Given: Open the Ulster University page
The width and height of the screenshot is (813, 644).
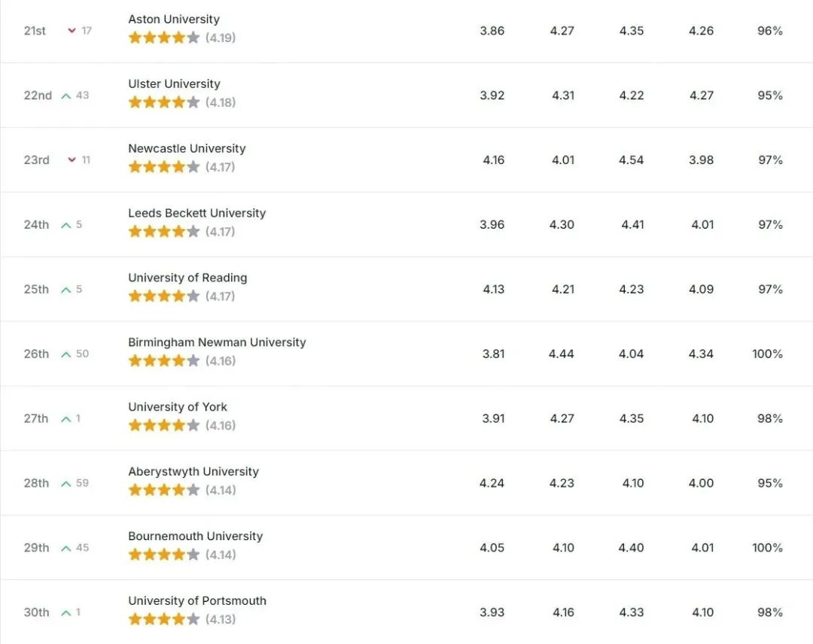Looking at the screenshot, I should click(x=174, y=84).
